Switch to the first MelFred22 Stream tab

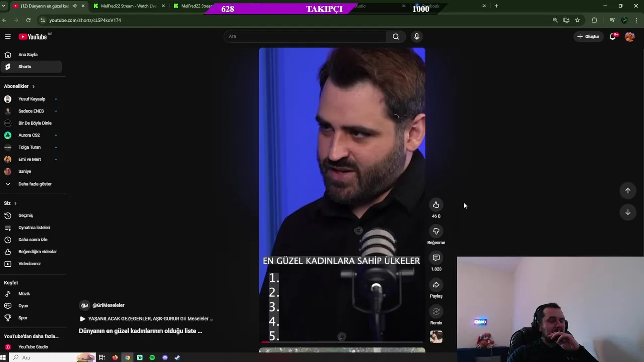(128, 6)
